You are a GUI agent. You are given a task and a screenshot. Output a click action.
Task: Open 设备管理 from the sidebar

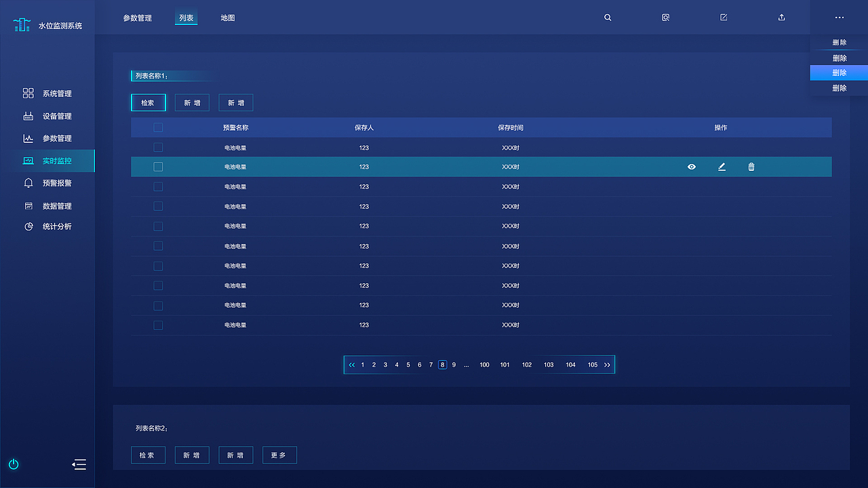tap(47, 116)
